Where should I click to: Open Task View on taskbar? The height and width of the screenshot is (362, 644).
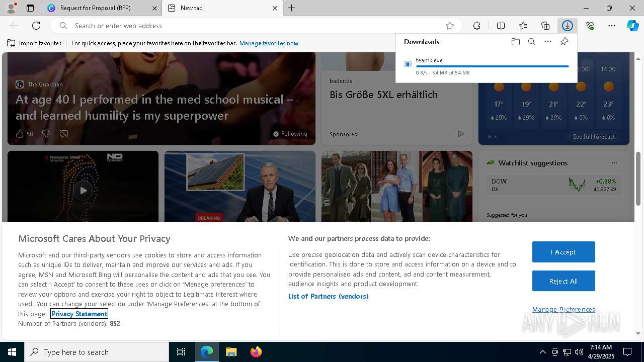(x=181, y=352)
